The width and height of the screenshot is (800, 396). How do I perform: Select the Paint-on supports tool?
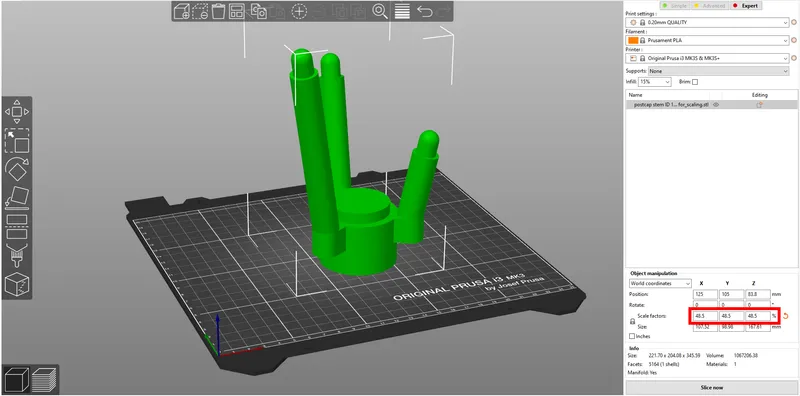(x=17, y=256)
